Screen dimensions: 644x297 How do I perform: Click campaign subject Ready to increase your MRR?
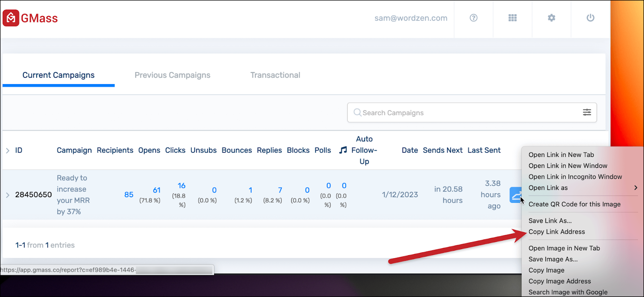click(x=73, y=195)
